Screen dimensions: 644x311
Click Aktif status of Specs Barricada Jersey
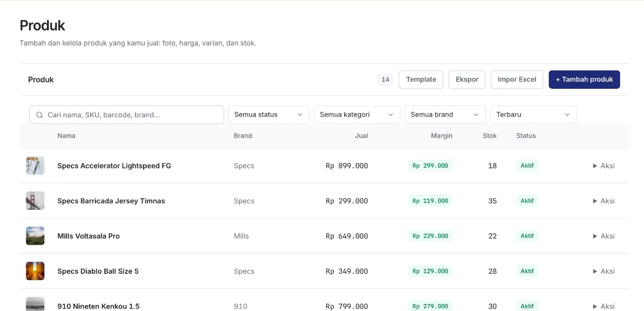pyautogui.click(x=527, y=201)
